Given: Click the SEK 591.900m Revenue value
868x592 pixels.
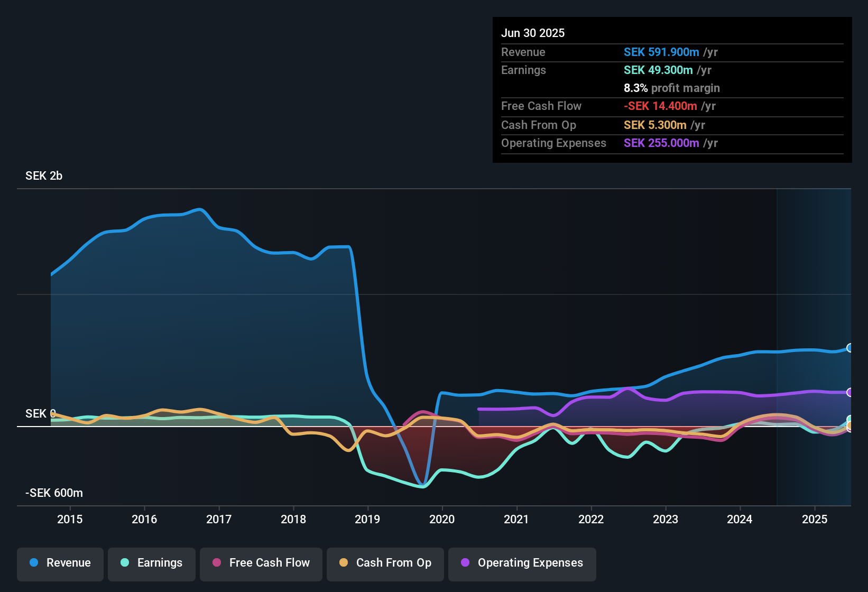Looking at the screenshot, I should [x=661, y=52].
